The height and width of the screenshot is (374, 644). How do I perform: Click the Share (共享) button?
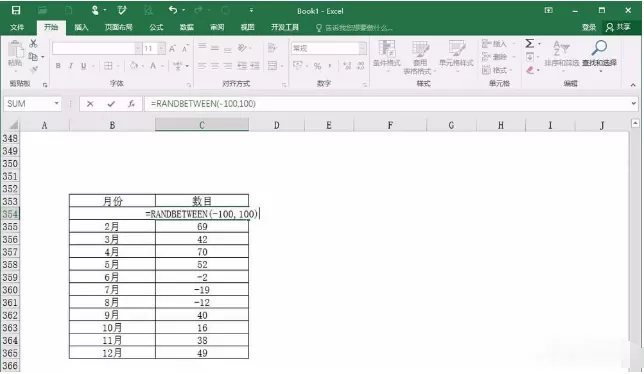(618, 27)
